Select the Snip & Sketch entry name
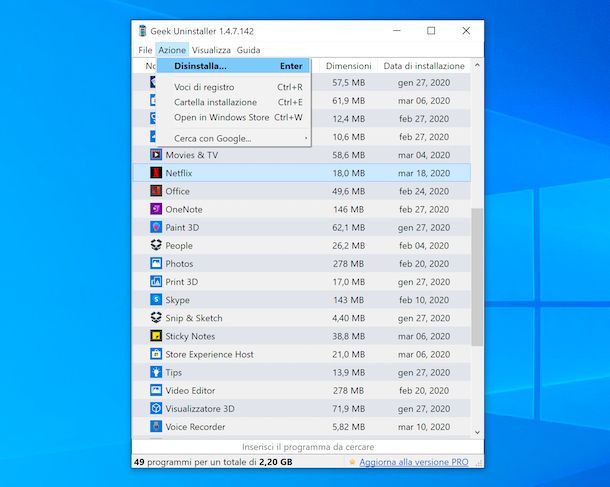Screen dimensions: 610x487 coord(194,318)
